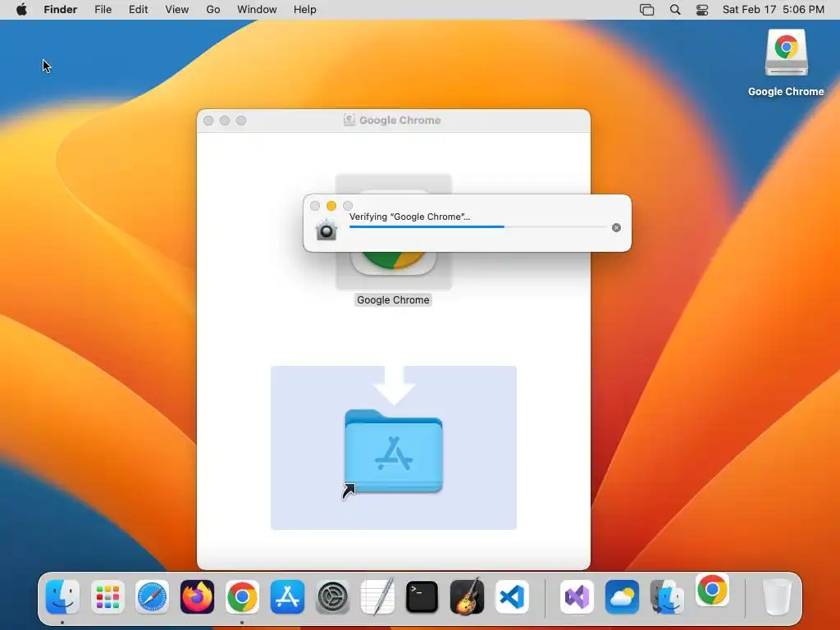Open the Window menu

click(257, 10)
